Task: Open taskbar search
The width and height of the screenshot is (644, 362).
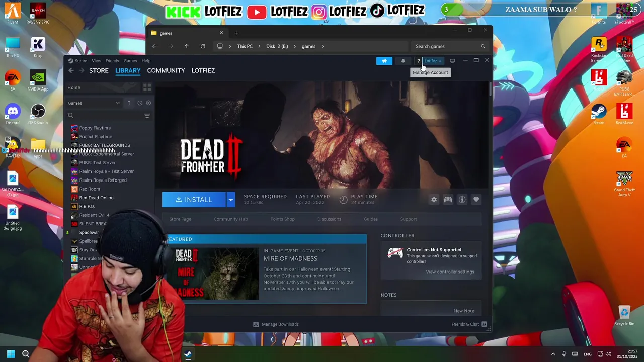Action: 26,354
